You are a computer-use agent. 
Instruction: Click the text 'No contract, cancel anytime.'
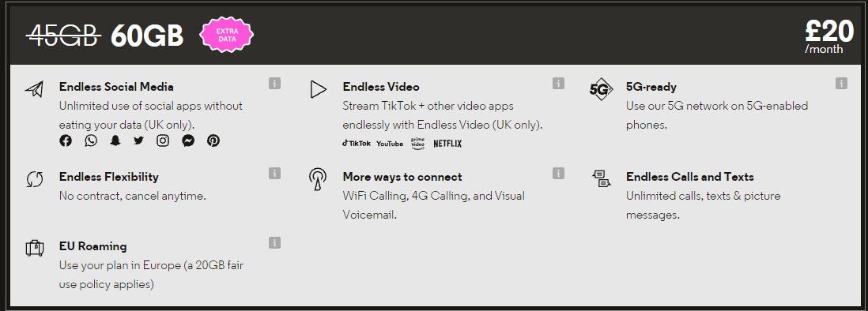pos(132,196)
